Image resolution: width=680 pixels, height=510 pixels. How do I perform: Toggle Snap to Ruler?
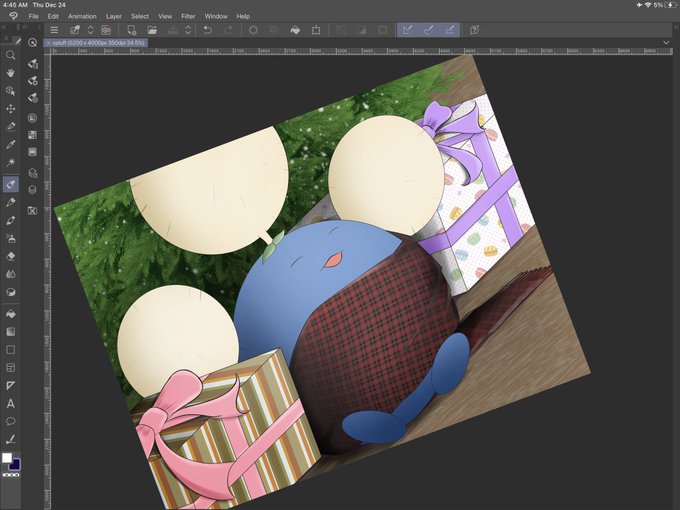(408, 30)
